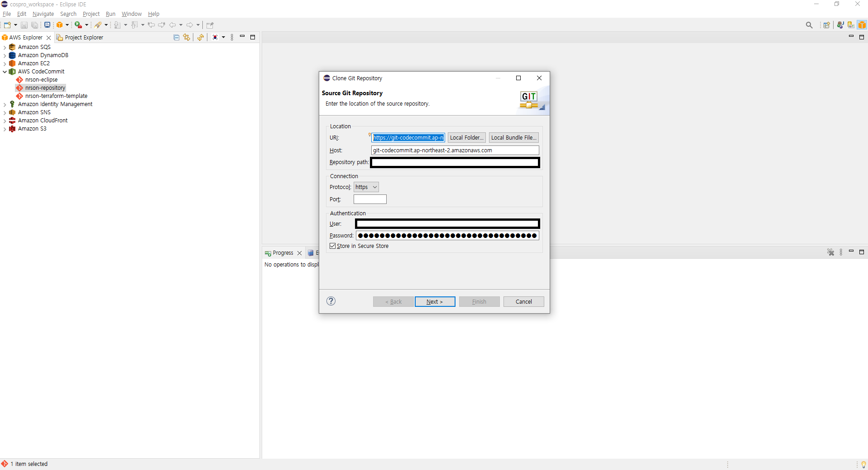The width and height of the screenshot is (868, 470).
Task: Close the AWS Explorer tab
Action: [49, 38]
